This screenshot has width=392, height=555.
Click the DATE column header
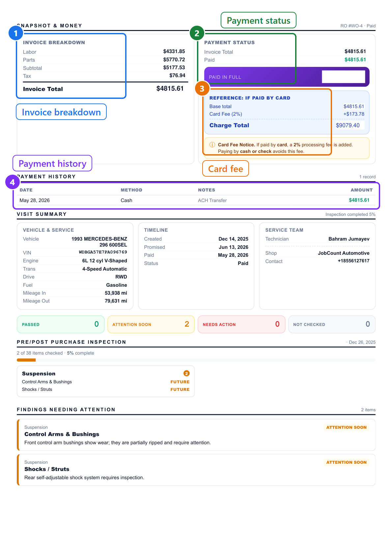point(26,190)
